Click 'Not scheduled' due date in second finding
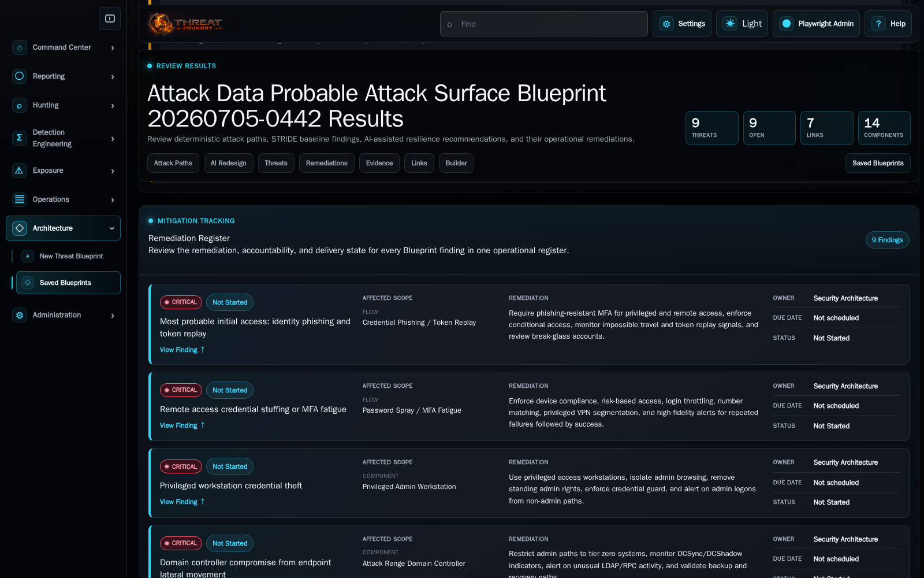This screenshot has width=924, height=578. 836,406
